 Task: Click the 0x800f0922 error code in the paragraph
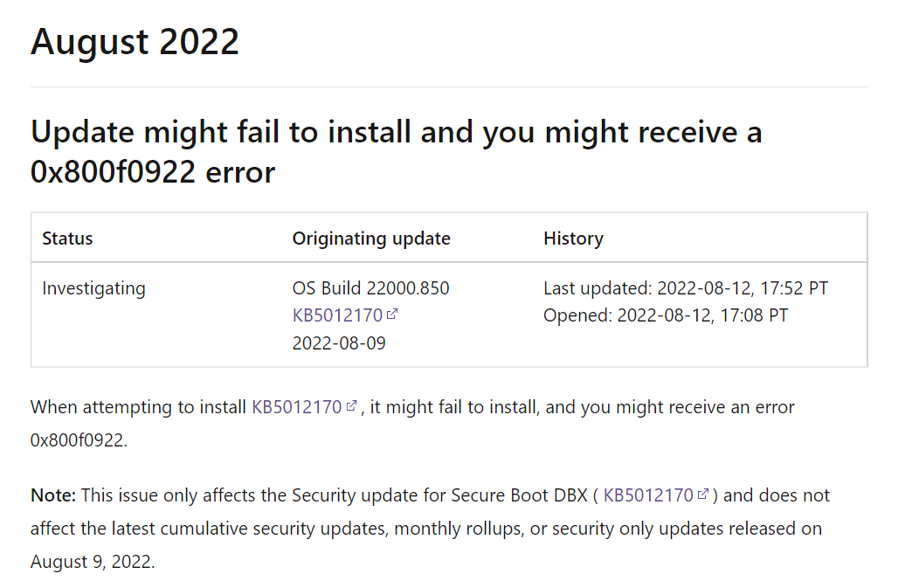pos(78,440)
